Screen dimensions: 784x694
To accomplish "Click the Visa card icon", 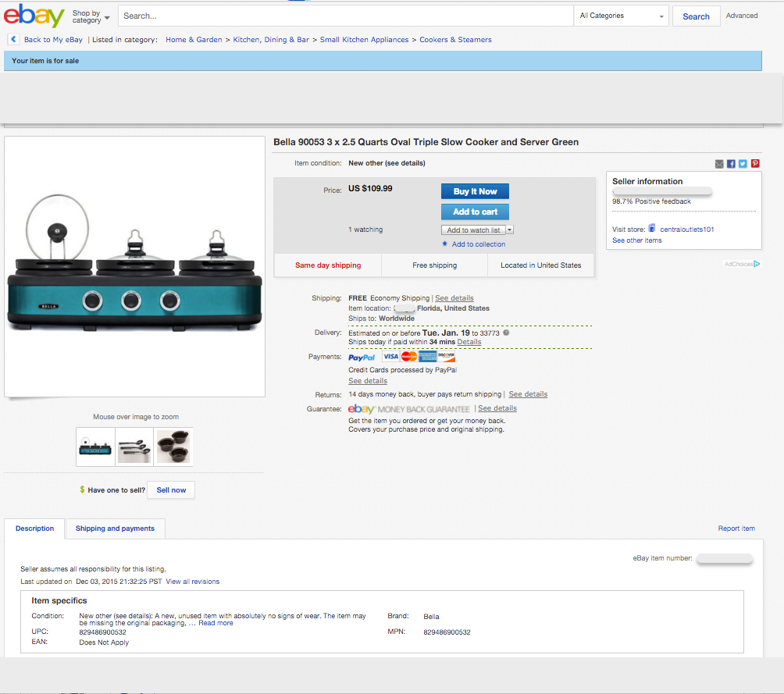I will click(390, 357).
